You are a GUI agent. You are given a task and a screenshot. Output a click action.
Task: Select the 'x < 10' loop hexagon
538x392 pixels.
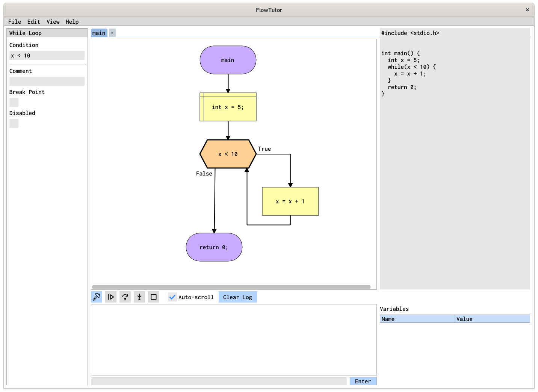(228, 154)
